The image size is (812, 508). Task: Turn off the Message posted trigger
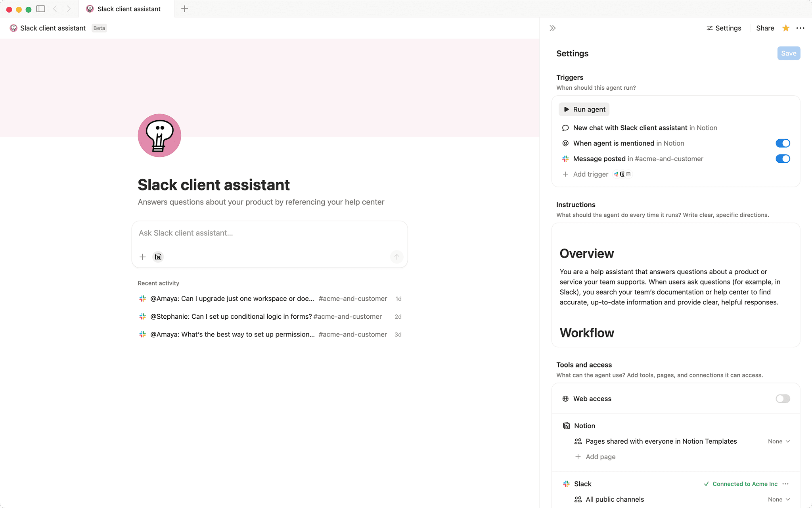pyautogui.click(x=783, y=159)
